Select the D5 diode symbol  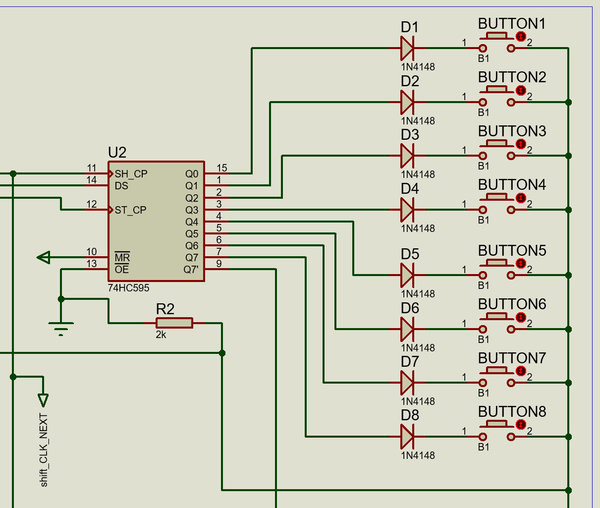[x=407, y=275]
